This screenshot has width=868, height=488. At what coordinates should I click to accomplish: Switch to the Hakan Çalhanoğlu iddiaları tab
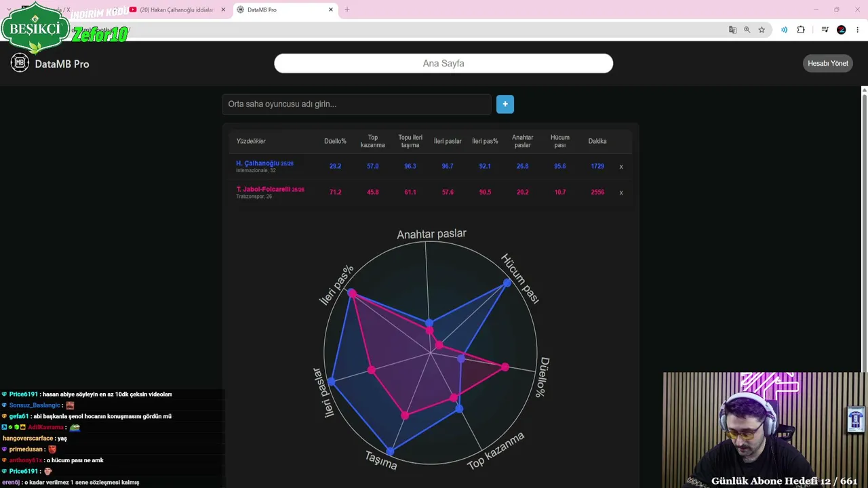(x=176, y=9)
